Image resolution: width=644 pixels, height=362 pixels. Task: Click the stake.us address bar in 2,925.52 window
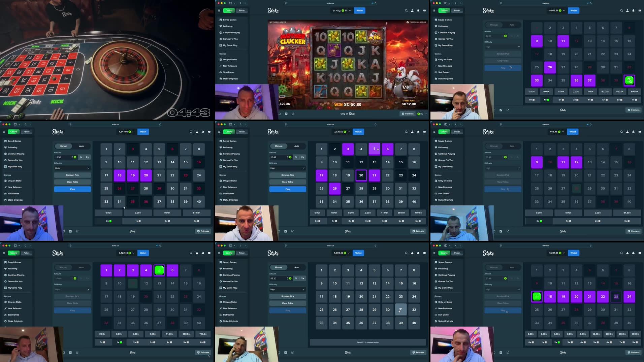click(x=330, y=124)
